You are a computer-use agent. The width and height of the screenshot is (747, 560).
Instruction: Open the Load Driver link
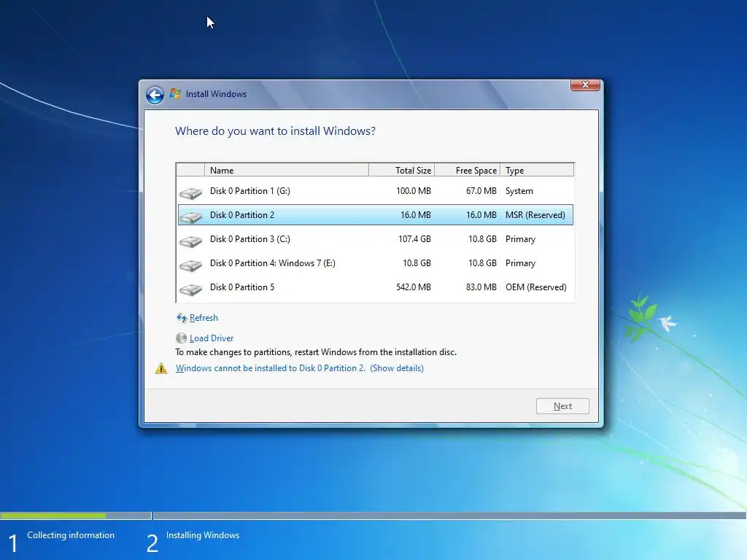[212, 338]
